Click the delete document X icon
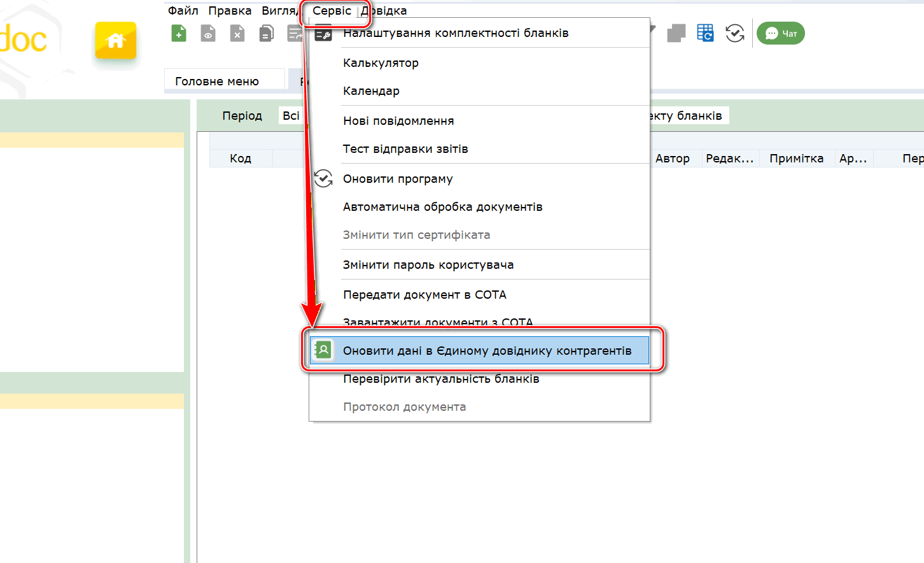Screen dimensions: 924x563 tap(237, 33)
